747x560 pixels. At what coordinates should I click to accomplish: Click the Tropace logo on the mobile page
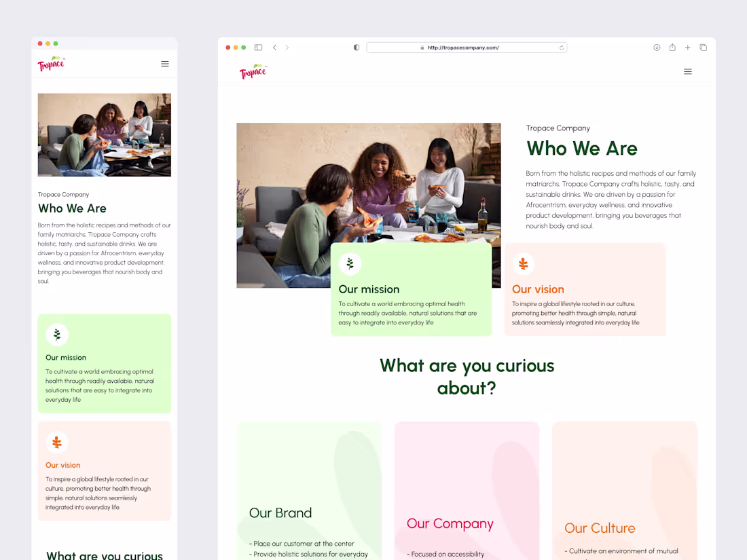(x=52, y=63)
